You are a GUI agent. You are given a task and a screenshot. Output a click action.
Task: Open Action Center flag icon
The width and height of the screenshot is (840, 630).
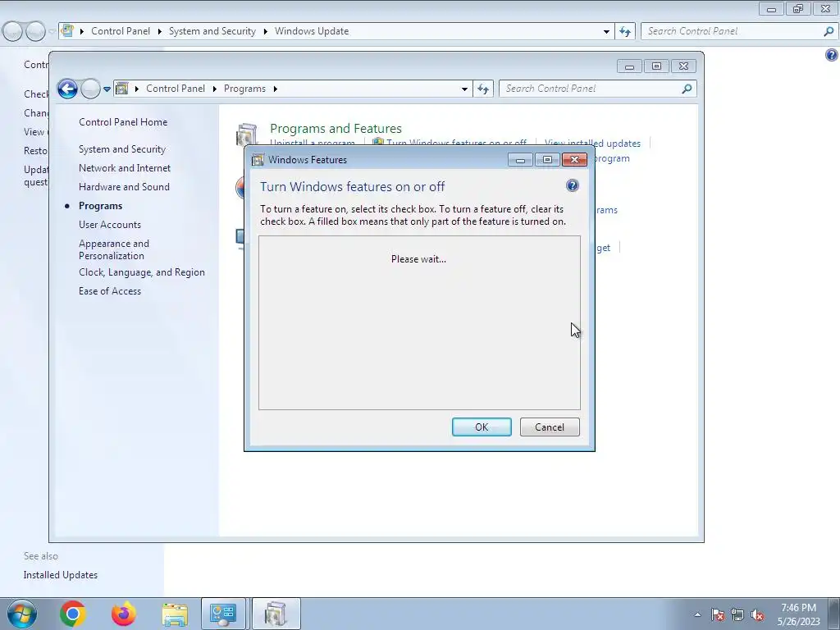[718, 615]
